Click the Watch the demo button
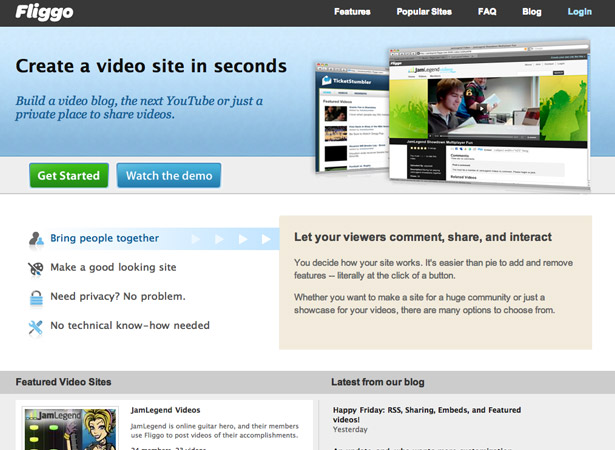Screen dimensions: 615x450 coord(169,175)
